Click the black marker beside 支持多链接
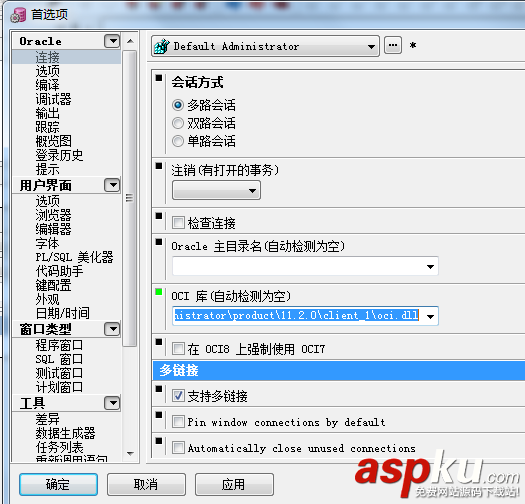Image resolution: width=525 pixels, height=504 pixels. [159, 389]
